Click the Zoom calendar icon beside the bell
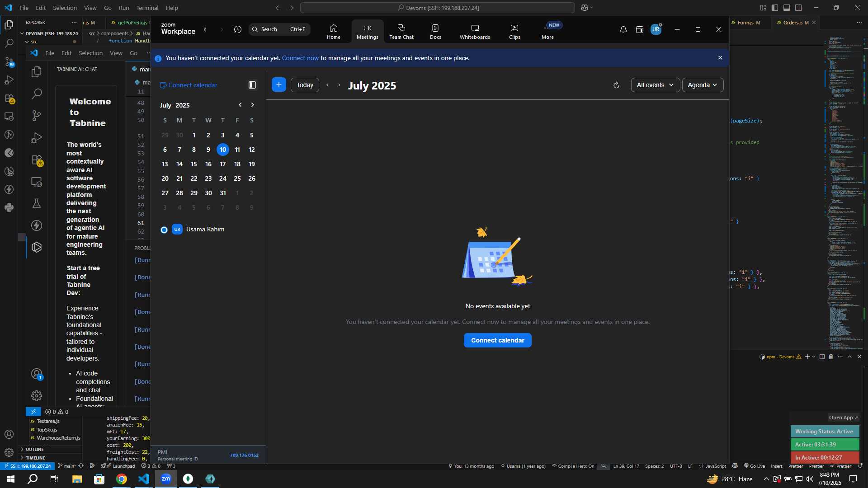This screenshot has width=868, height=488. [x=639, y=29]
